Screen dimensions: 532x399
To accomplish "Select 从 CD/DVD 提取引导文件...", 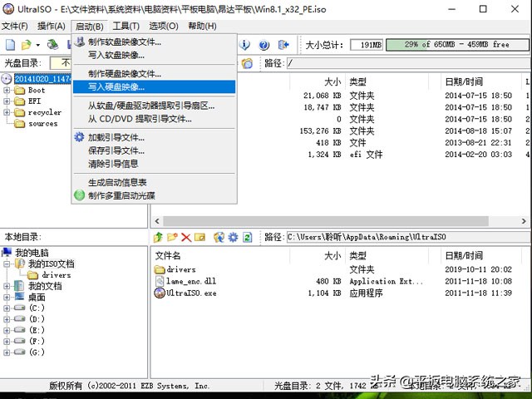I will click(154, 119).
